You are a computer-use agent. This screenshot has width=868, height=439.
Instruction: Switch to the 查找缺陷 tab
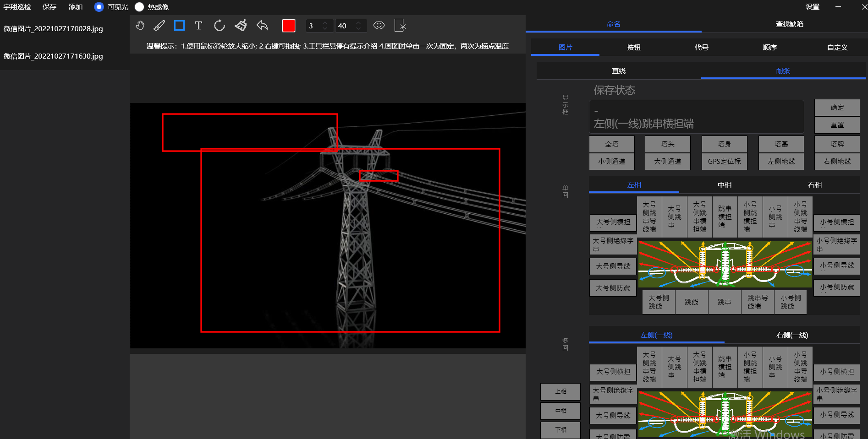tap(789, 24)
